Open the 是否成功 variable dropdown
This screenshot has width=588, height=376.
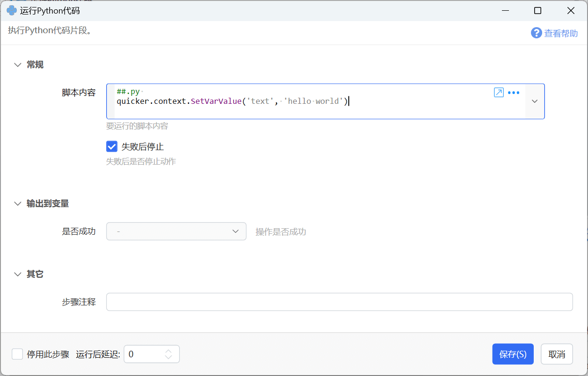[176, 231]
